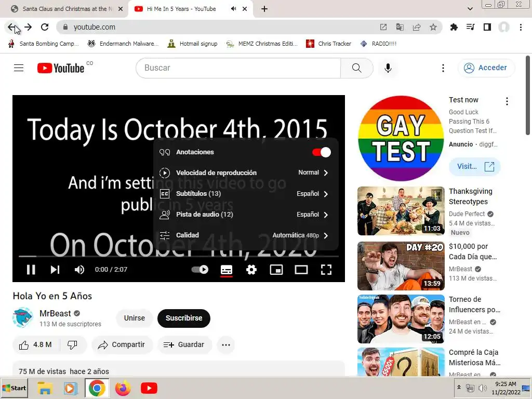
Task: Open MrBeast channel avatar
Action: (x=23, y=317)
